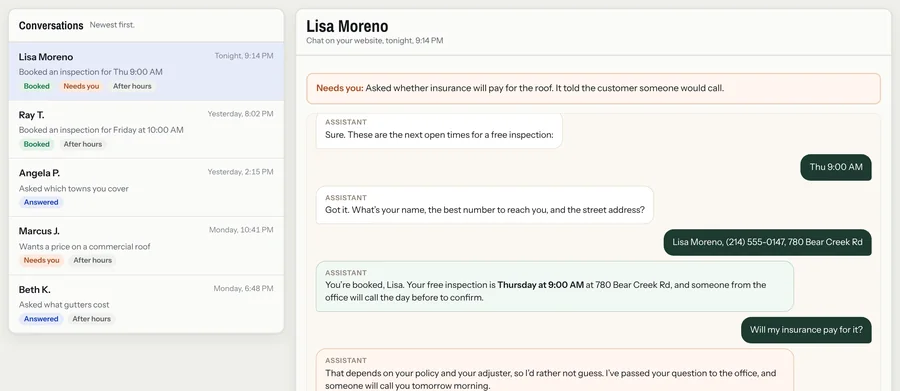The width and height of the screenshot is (900, 391).
Task: Click 'Will my insurance pay for it?' bubble
Action: point(806,330)
